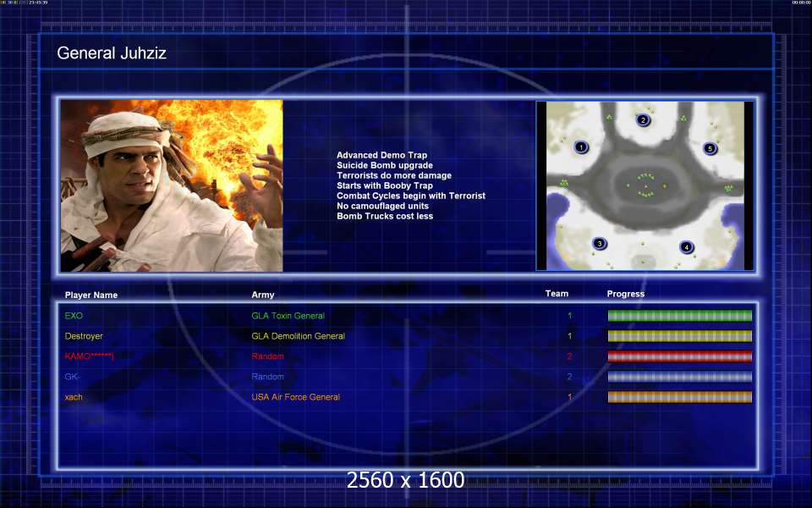Click the blue Random army entry
The image size is (812, 508).
(x=268, y=377)
